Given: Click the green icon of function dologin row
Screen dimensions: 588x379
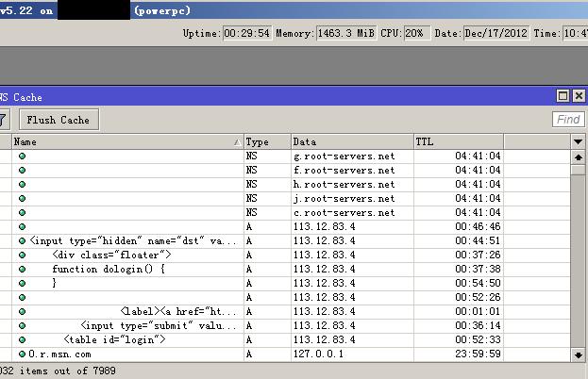Looking at the screenshot, I should (22, 270).
